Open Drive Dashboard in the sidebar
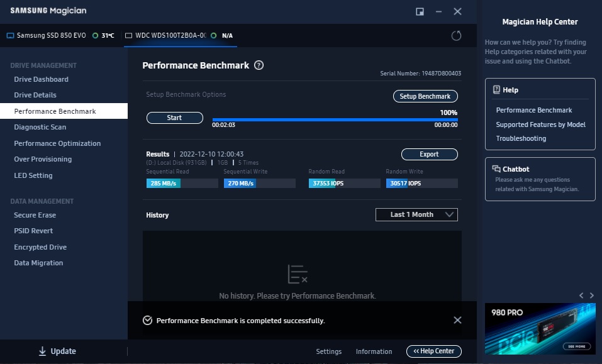Image resolution: width=602 pixels, height=364 pixels. [x=42, y=79]
